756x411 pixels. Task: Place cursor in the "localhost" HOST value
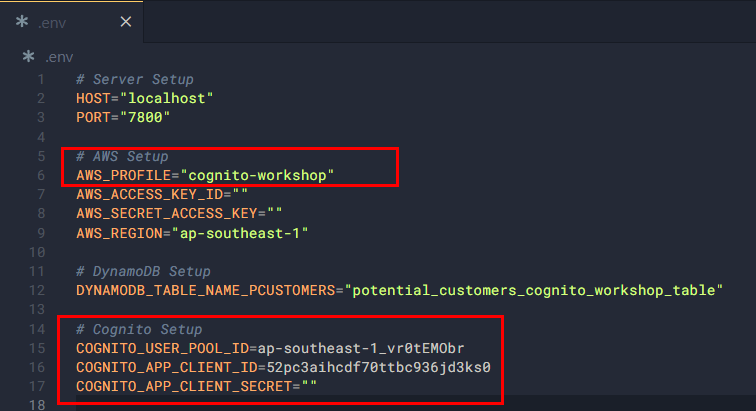point(165,98)
